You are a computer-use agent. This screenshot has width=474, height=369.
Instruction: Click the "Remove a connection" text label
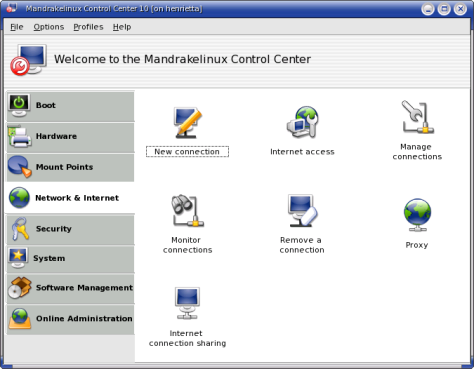[302, 245]
